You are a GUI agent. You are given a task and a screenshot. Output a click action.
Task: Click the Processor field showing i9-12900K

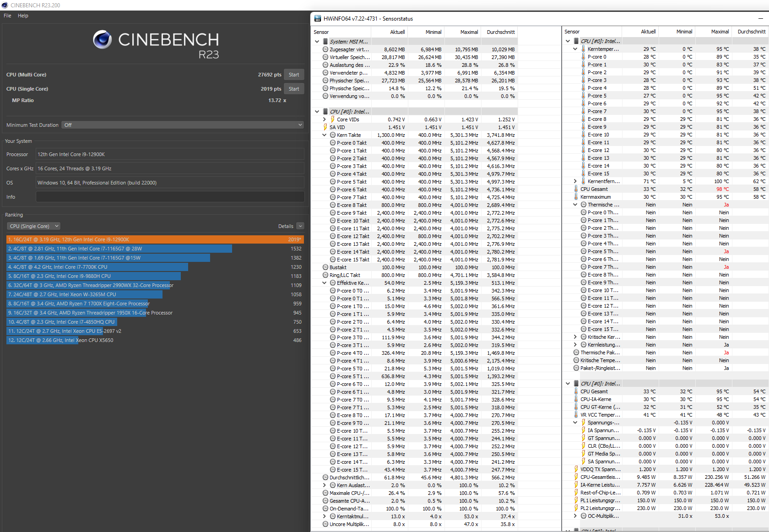pos(170,154)
